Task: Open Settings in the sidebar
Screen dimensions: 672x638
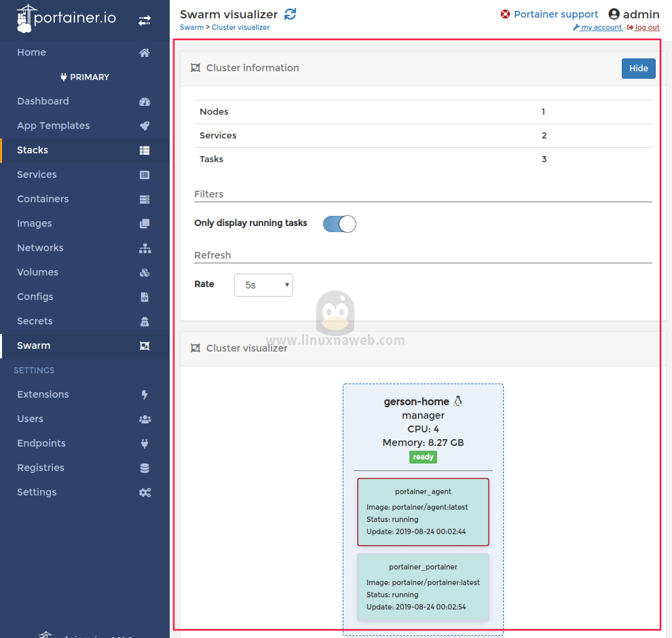Action: coord(85,492)
